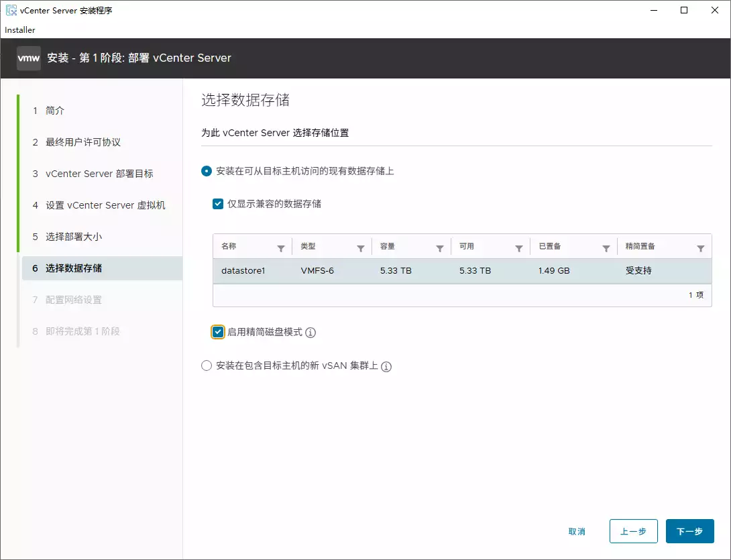The height and width of the screenshot is (560, 731).
Task: Sort by the 已置备 column header
Action: point(550,246)
